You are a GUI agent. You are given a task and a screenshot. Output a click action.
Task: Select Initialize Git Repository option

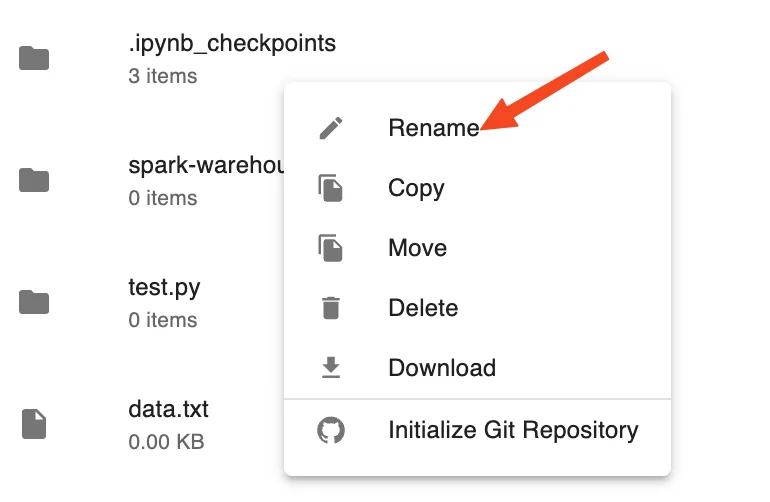pos(477,430)
